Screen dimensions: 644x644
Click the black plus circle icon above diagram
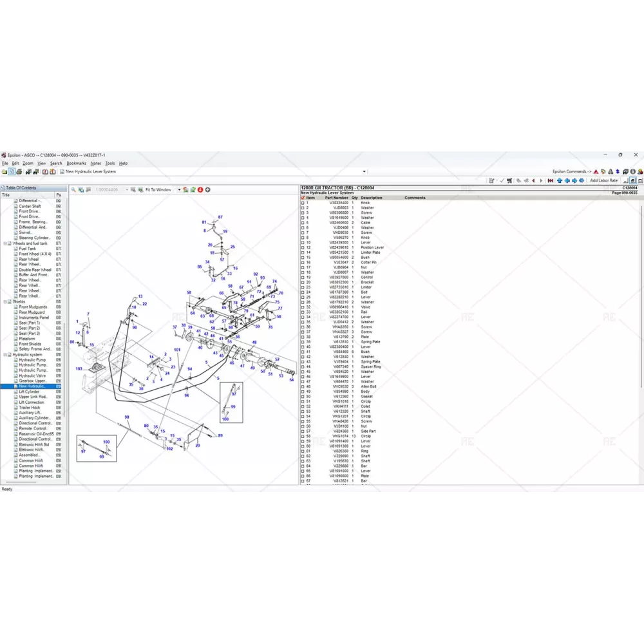pyautogui.click(x=207, y=190)
